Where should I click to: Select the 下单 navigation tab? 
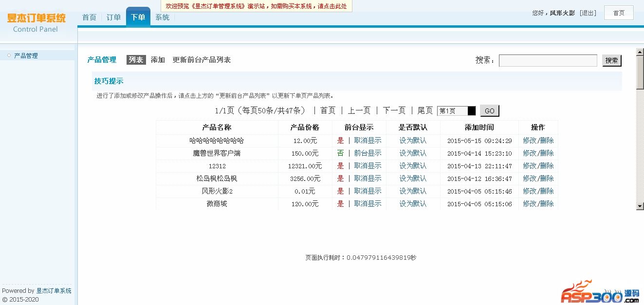click(x=138, y=17)
